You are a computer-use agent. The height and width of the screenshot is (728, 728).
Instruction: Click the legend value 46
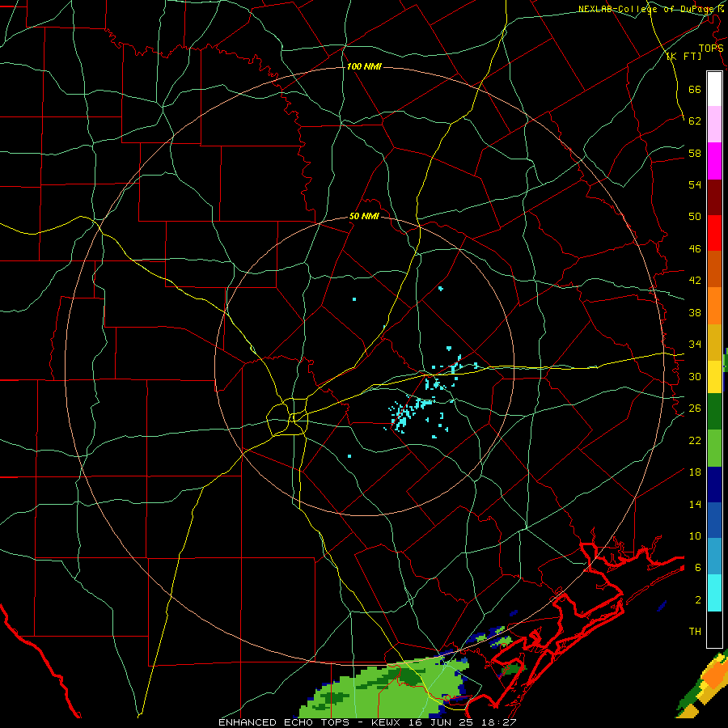click(695, 249)
